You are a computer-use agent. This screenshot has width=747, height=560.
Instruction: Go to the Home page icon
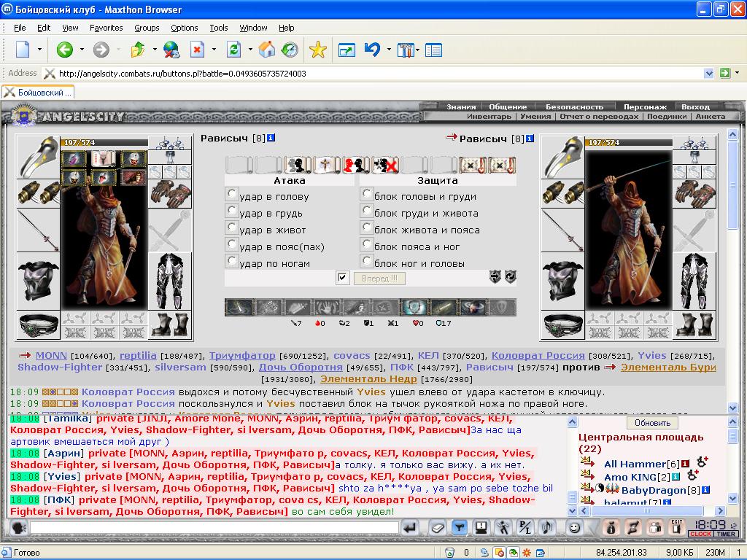coord(267,50)
